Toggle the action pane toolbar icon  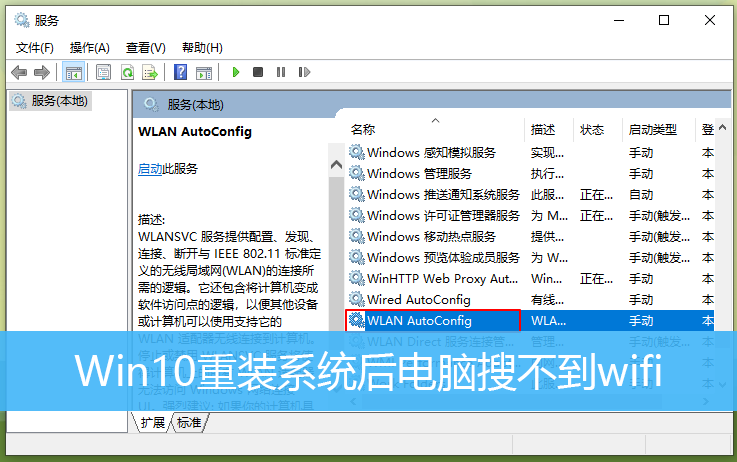click(204, 72)
